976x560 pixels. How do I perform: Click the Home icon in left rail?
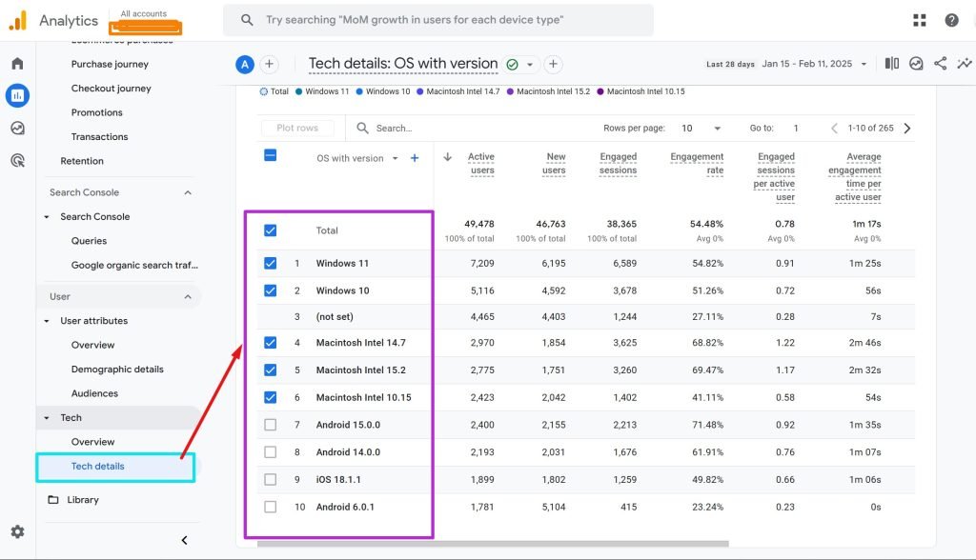point(17,64)
